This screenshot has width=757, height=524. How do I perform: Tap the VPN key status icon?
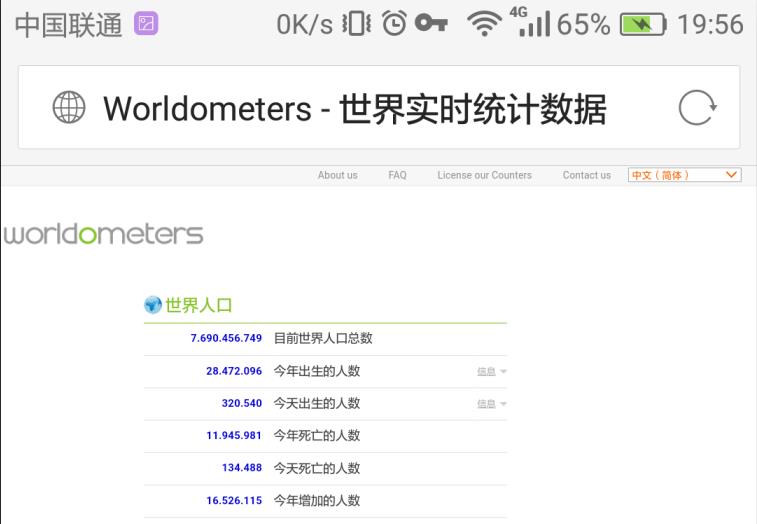point(431,23)
